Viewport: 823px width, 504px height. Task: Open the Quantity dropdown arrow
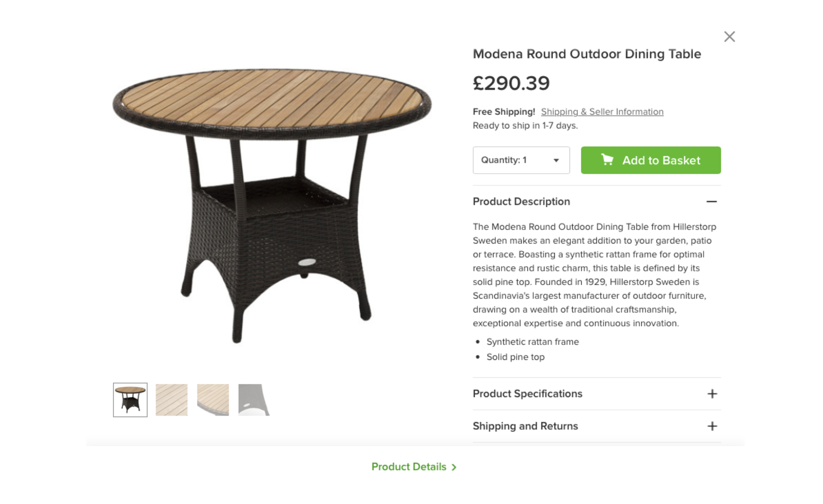tap(556, 160)
